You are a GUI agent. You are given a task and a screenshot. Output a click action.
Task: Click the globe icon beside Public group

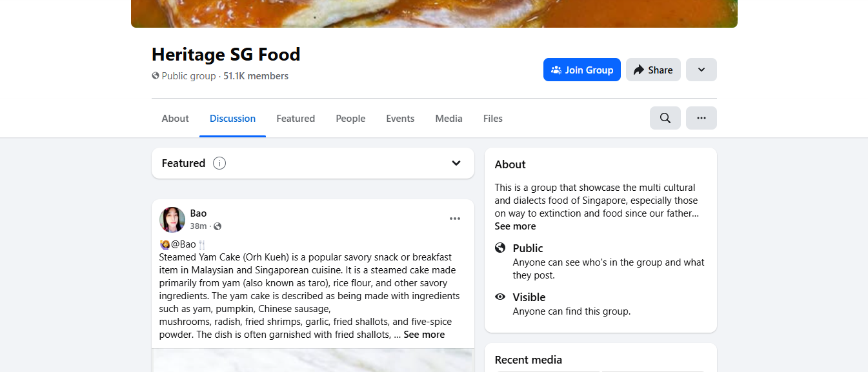156,75
